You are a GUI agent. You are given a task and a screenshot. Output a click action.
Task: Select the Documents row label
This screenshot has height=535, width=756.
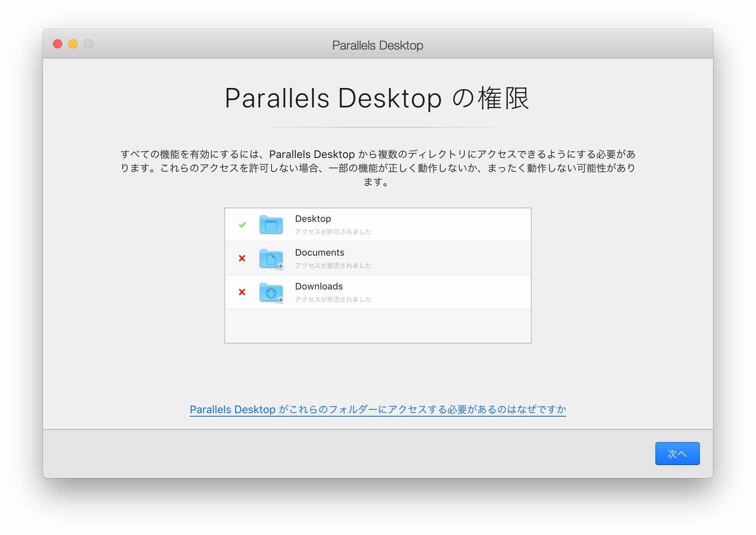point(319,253)
